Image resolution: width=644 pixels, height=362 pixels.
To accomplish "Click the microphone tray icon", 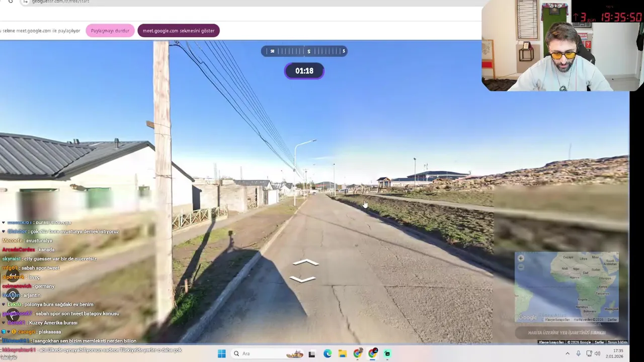I will pos(578,353).
